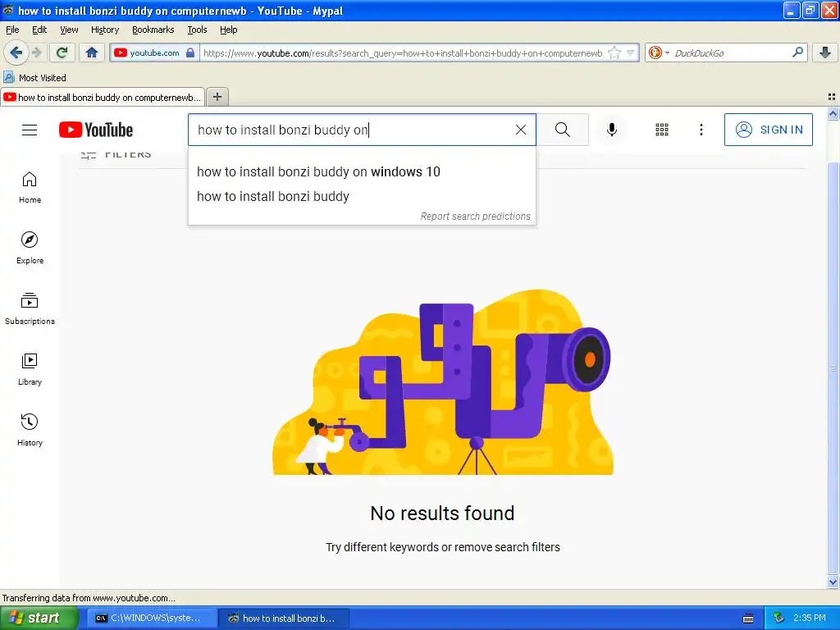Go to Home in the sidebar
The height and width of the screenshot is (630, 840).
[x=30, y=188]
